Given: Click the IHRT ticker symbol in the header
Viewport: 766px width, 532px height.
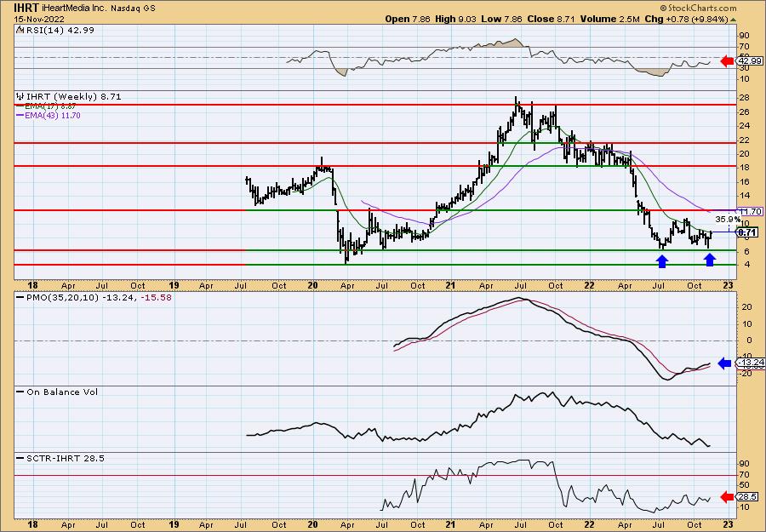Looking at the screenshot, I should click(26, 8).
